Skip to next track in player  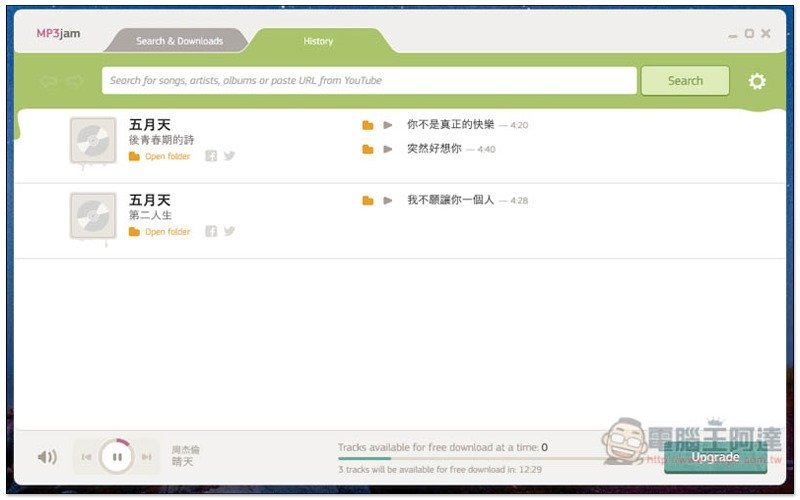pyautogui.click(x=147, y=457)
